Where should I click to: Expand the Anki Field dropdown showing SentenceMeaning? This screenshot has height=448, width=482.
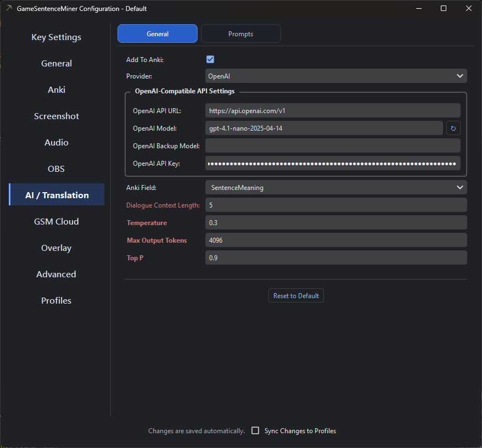pos(336,187)
